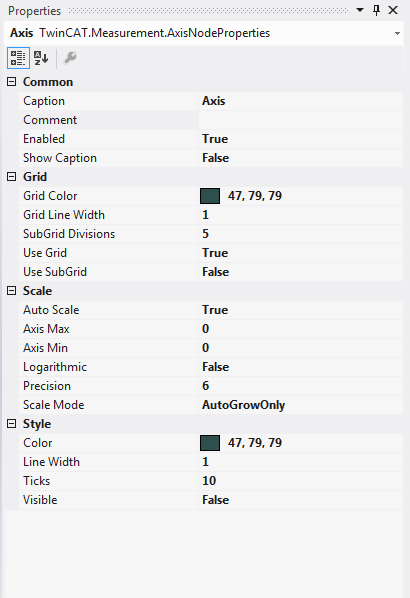The image size is (410, 598).
Task: Select the Show Caption value False
Action: (x=301, y=158)
